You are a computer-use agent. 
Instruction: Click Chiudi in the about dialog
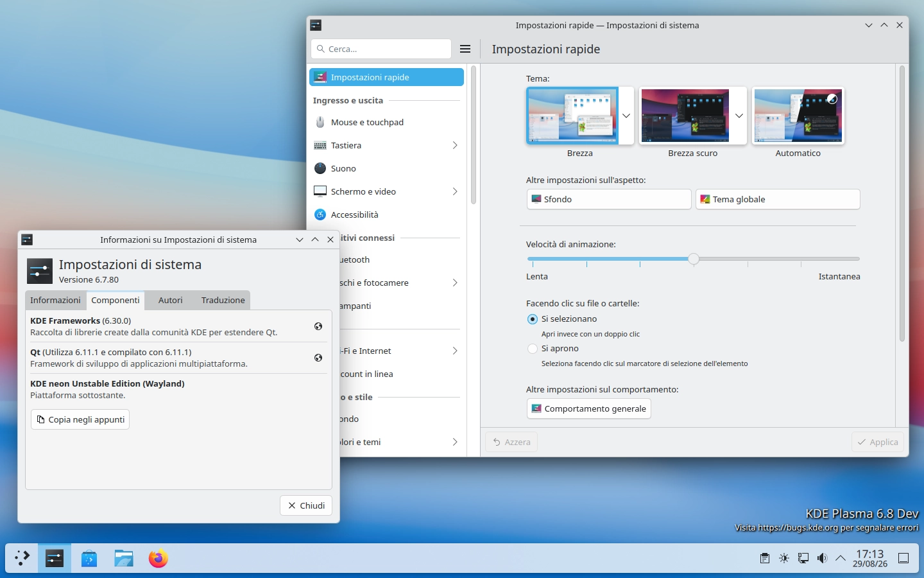click(306, 505)
